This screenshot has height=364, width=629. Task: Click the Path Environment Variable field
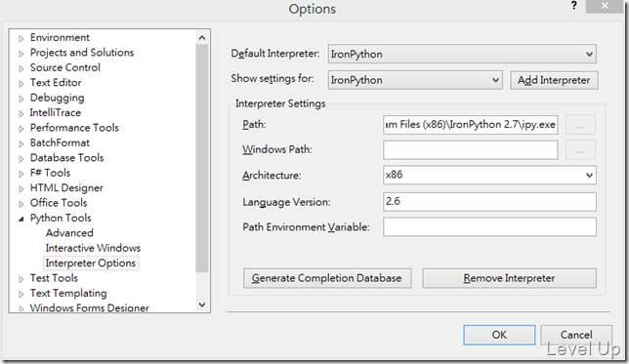[x=489, y=227]
